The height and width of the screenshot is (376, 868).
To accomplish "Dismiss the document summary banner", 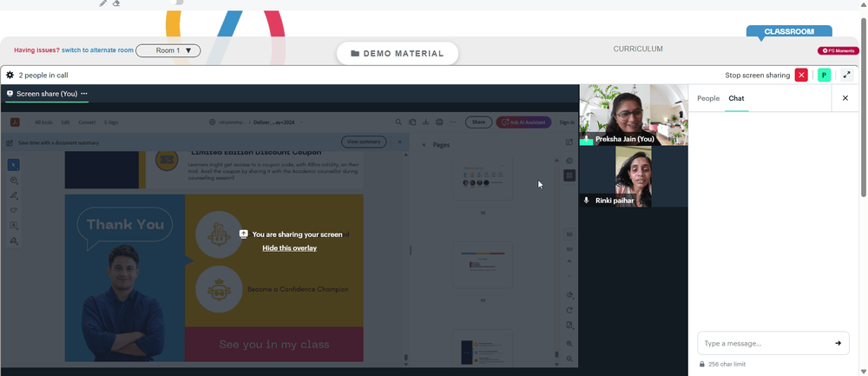I will click(400, 142).
